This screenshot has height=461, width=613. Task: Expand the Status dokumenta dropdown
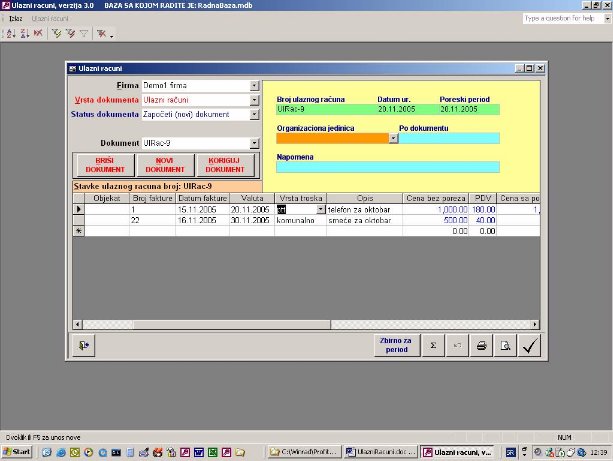click(254, 114)
